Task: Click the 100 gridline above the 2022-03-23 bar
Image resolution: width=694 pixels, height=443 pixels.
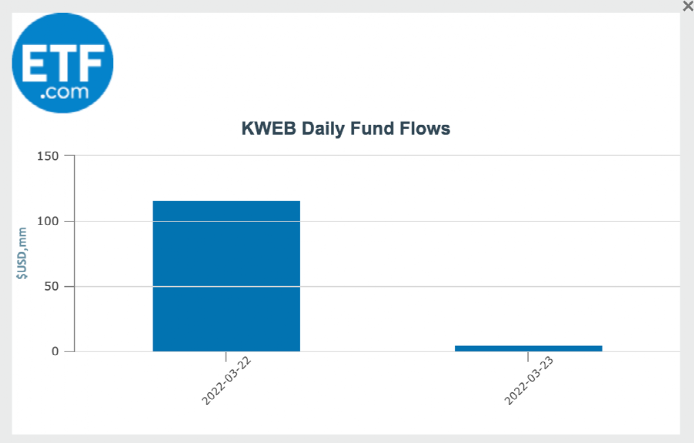Action: pos(528,221)
